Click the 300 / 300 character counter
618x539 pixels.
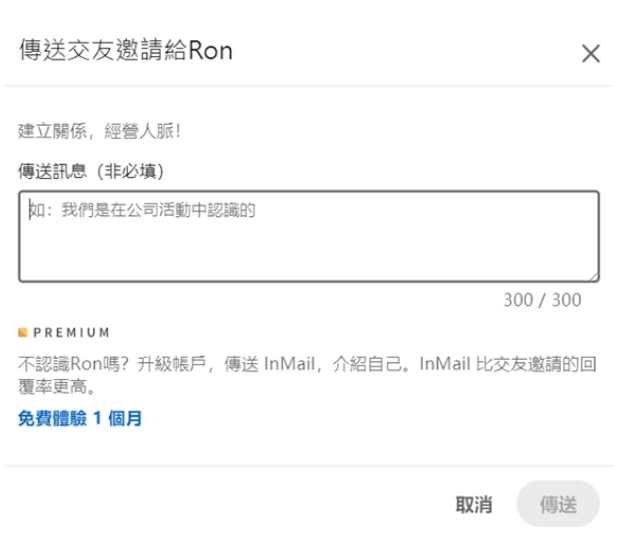pyautogui.click(x=542, y=300)
